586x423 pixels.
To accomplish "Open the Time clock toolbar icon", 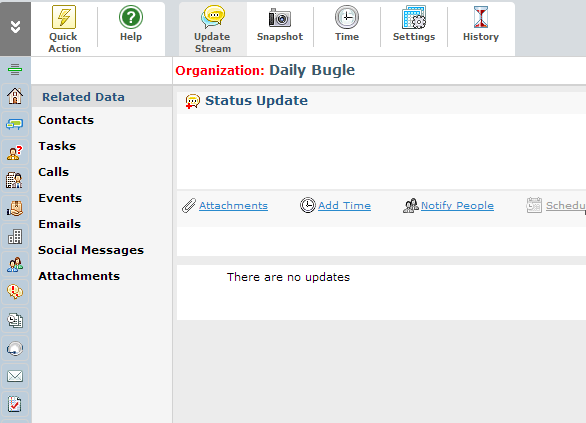I will click(x=347, y=17).
